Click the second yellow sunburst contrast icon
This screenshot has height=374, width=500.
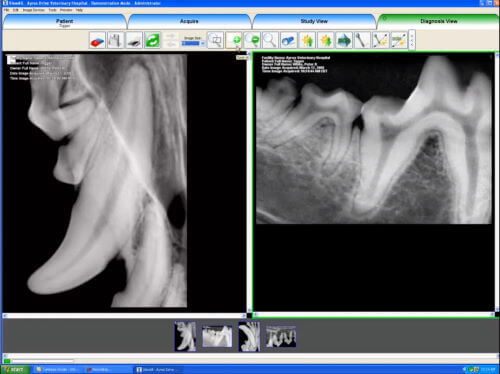point(325,40)
